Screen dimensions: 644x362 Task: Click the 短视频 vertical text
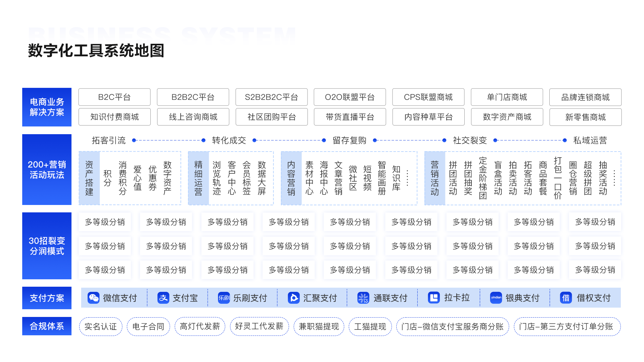pos(367,178)
